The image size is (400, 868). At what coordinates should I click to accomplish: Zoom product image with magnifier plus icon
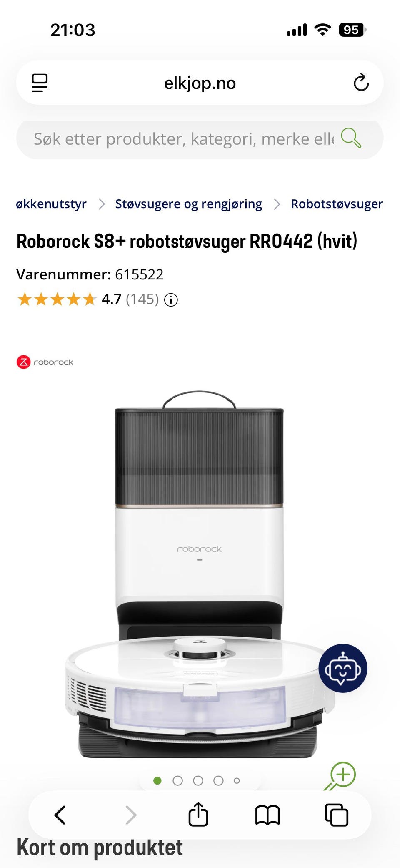point(340,776)
